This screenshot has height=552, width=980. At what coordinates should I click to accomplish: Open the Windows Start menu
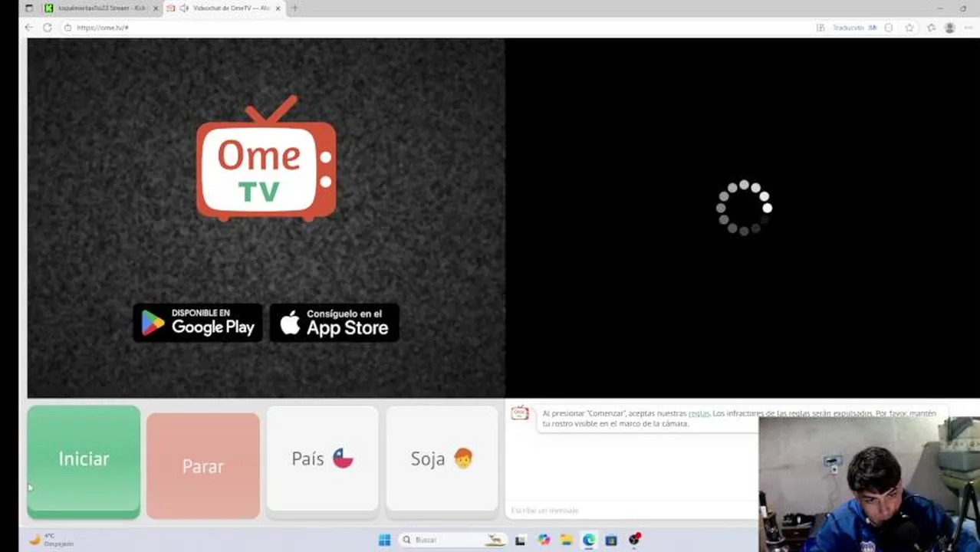(384, 540)
